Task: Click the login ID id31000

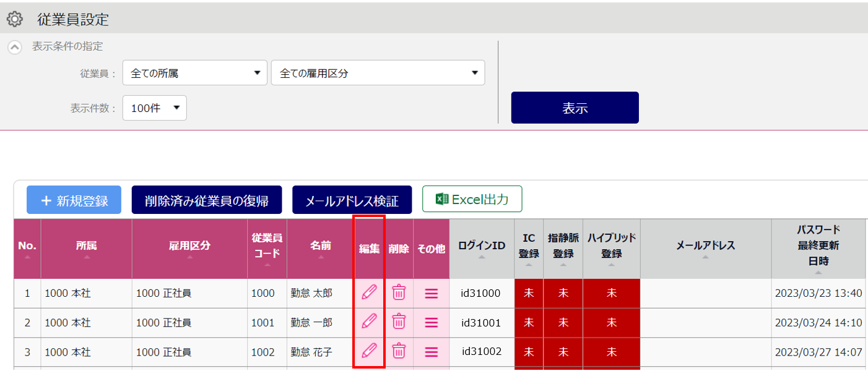Action: pyautogui.click(x=481, y=293)
